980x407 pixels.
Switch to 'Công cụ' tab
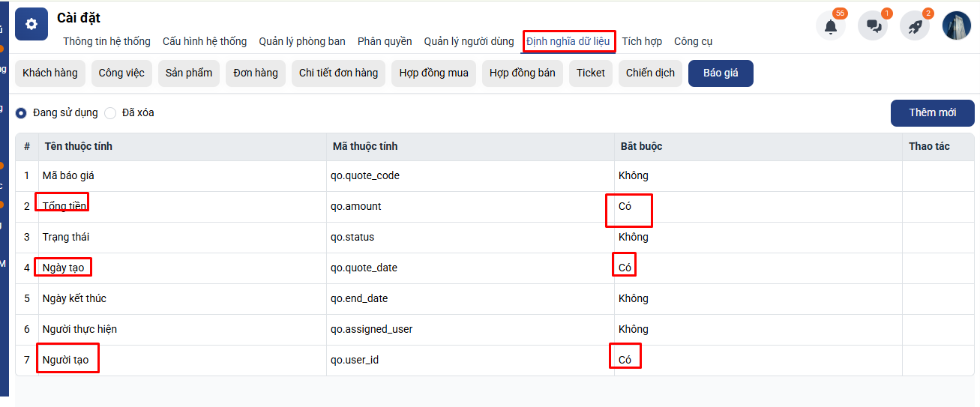point(693,41)
